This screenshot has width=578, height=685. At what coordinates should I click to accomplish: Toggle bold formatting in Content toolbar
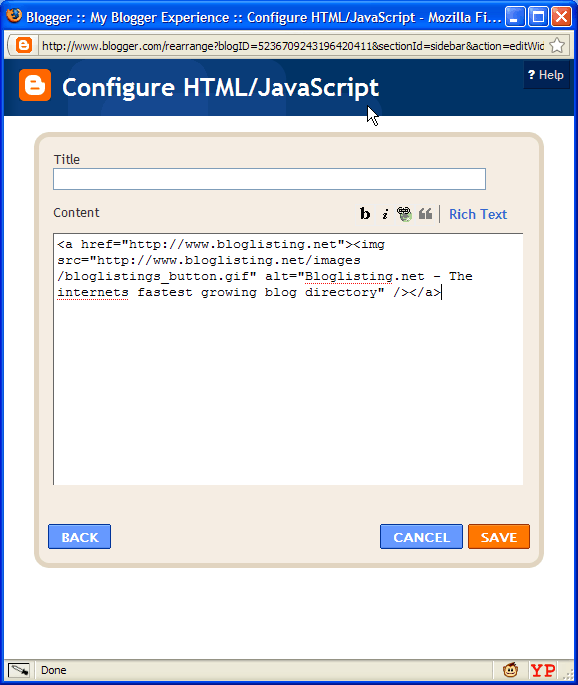pos(365,214)
